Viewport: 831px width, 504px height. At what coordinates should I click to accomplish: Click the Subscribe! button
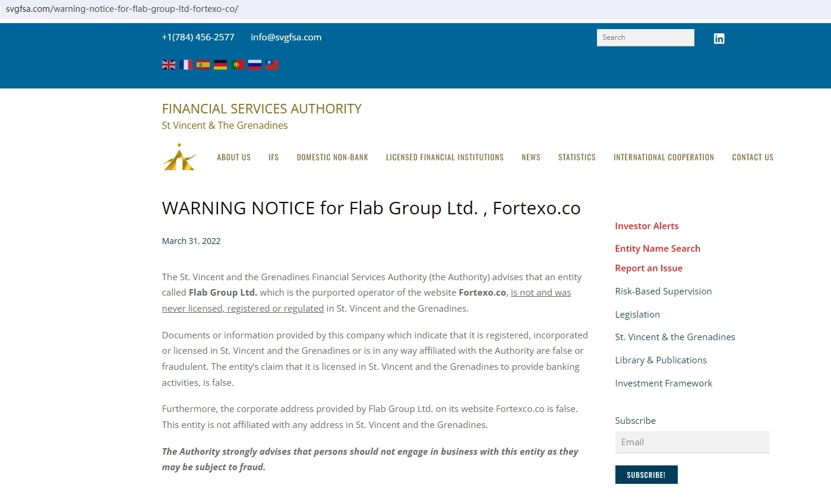[646, 475]
